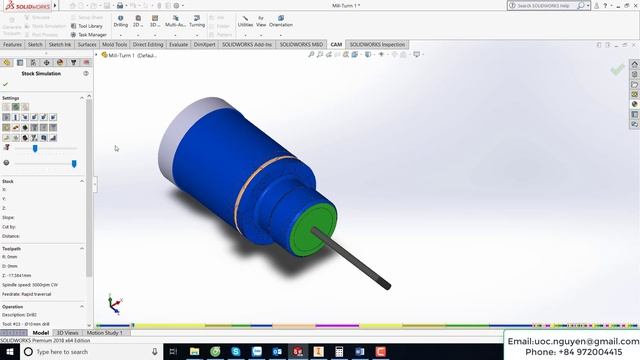Open the SOLIDWORKS Resources home task pane

[x=634, y=64]
